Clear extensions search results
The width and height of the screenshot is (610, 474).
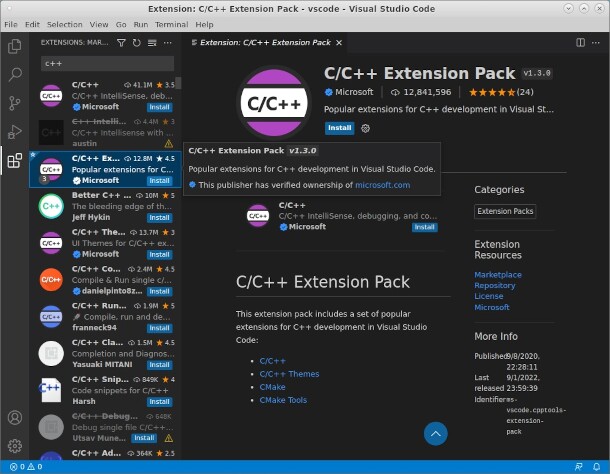[x=152, y=43]
